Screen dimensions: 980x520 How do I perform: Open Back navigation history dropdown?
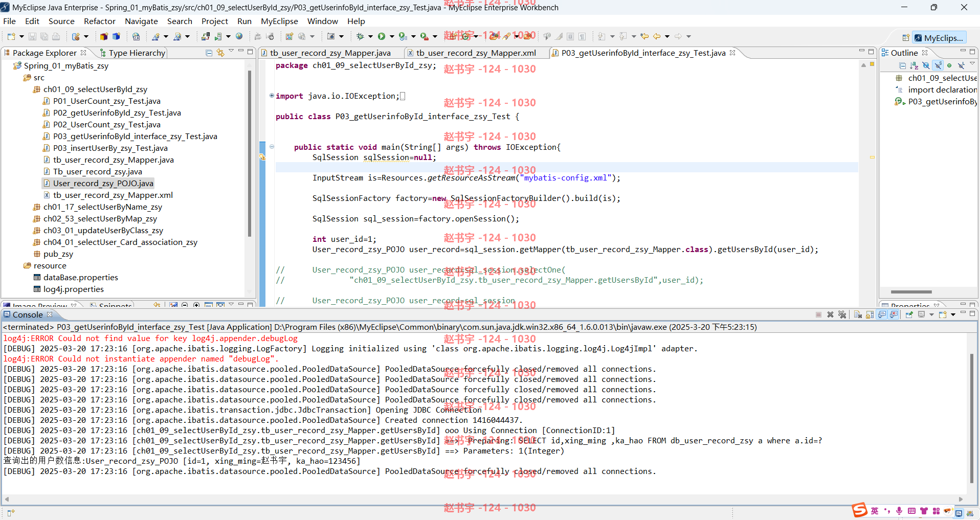pyautogui.click(x=667, y=36)
